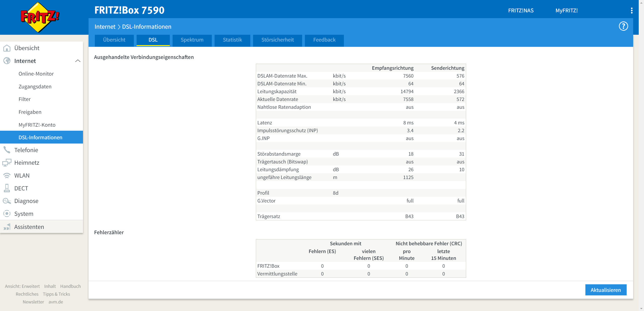
Task: Click the System gear icon
Action: 7,214
